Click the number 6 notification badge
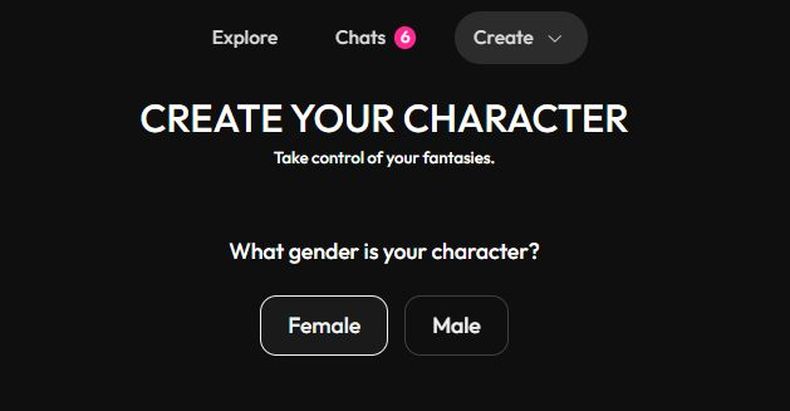The height and width of the screenshot is (411, 790). point(404,38)
